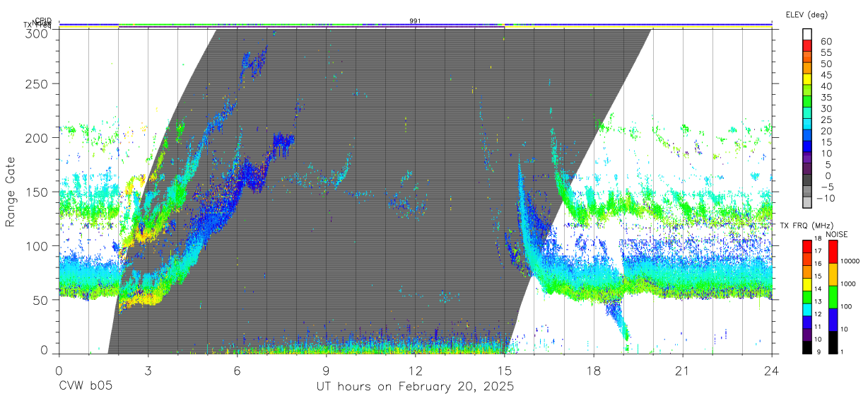The image size is (868, 401).
Task: Click blue 11-12 swatch in TX FRQ bar
Action: coord(807,322)
